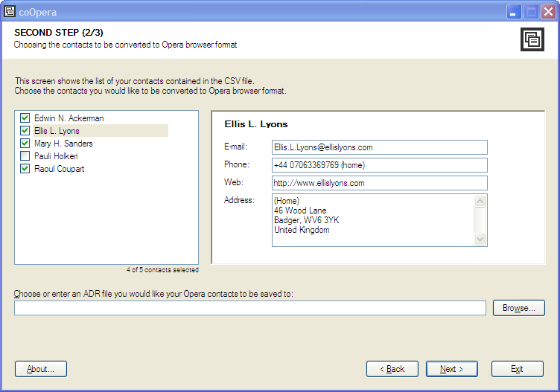Return with the Back button
The height and width of the screenshot is (392, 560).
(x=392, y=369)
